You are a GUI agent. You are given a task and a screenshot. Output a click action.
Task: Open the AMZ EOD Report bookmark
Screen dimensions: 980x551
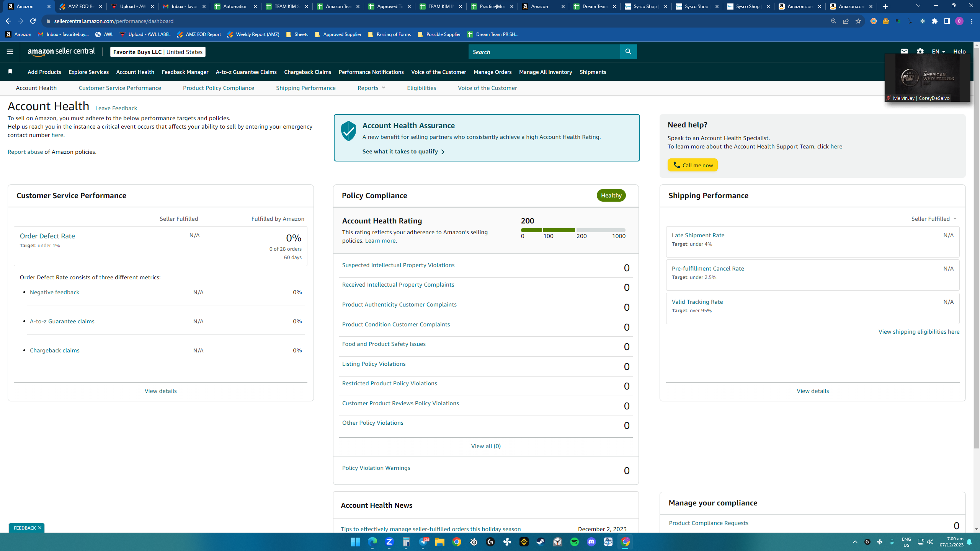pyautogui.click(x=199, y=34)
